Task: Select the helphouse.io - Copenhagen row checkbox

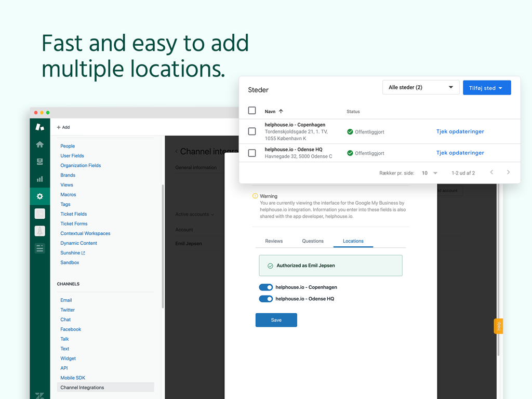Action: click(x=252, y=131)
